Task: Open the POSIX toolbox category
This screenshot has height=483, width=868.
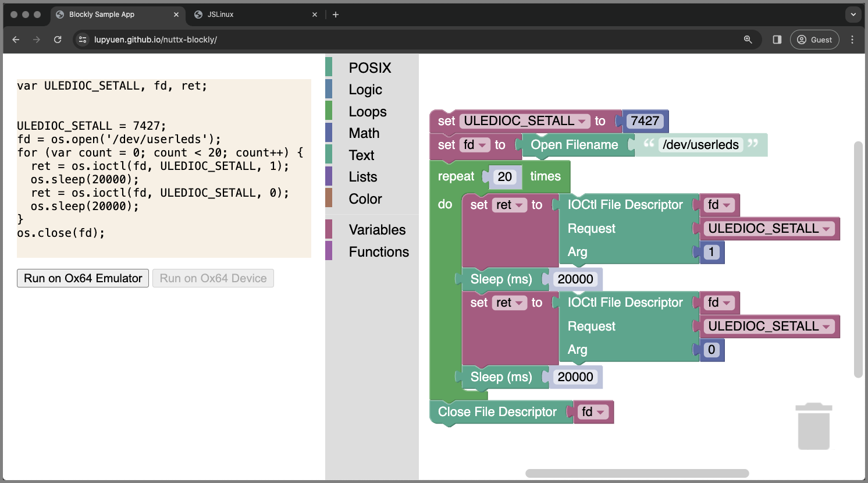Action: click(x=369, y=68)
